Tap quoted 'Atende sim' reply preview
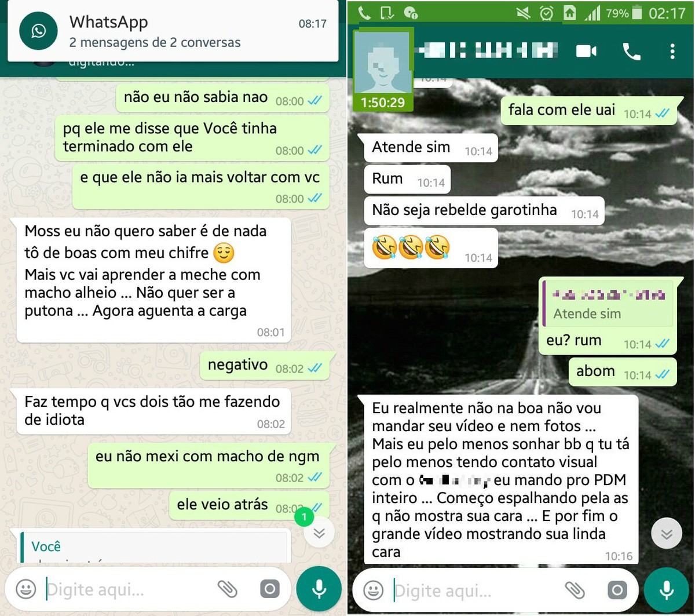Image resolution: width=695 pixels, height=616 pixels. tap(608, 304)
